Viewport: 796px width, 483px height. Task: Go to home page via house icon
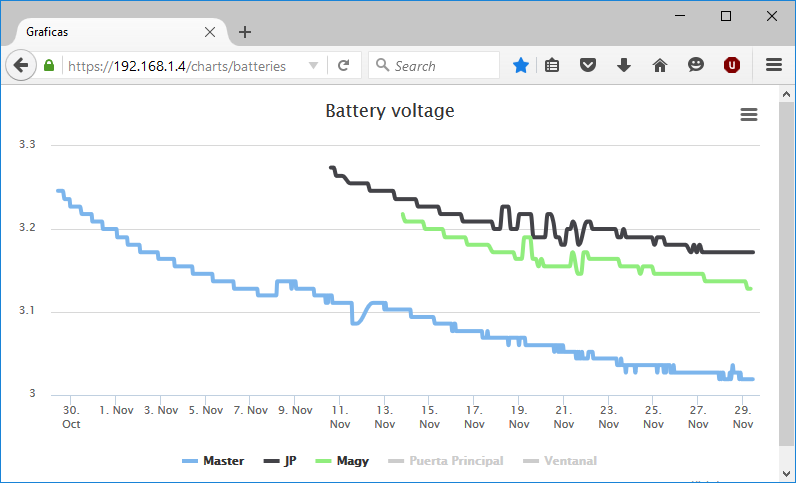point(659,66)
